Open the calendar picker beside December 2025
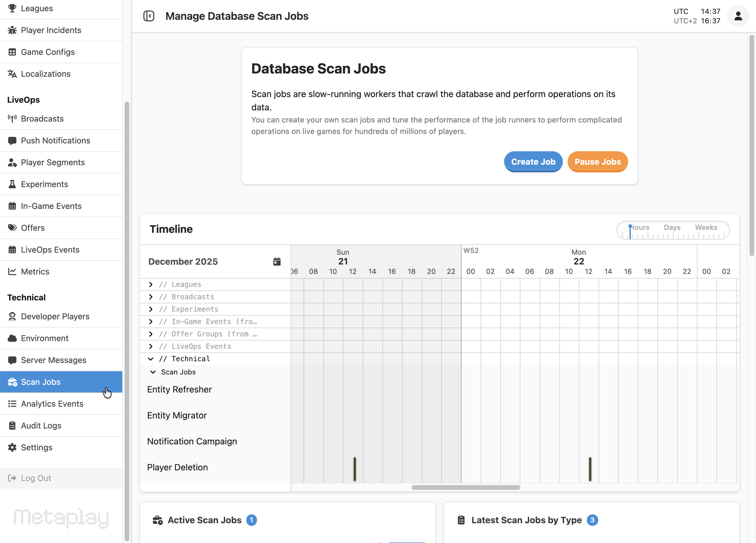The image size is (756, 543). 277,261
